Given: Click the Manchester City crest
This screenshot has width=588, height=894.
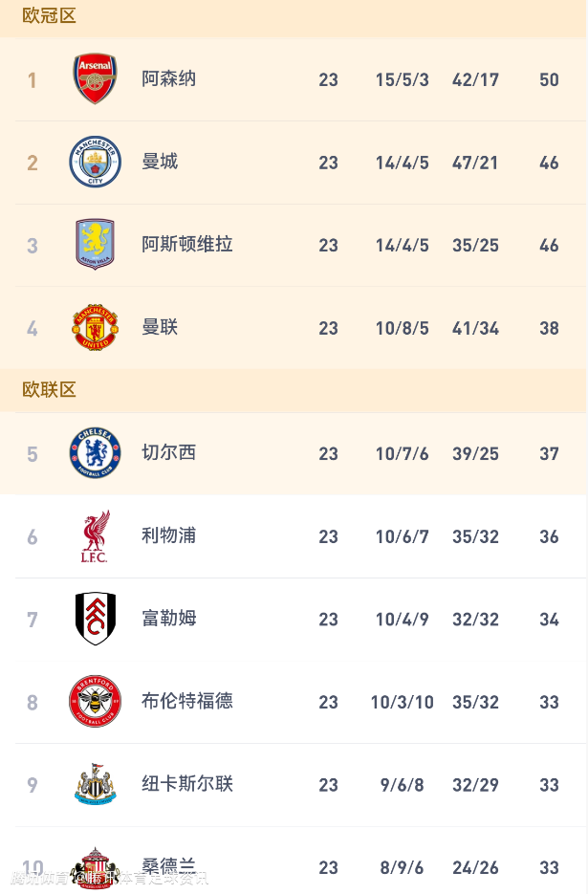Looking at the screenshot, I should 95,162.
